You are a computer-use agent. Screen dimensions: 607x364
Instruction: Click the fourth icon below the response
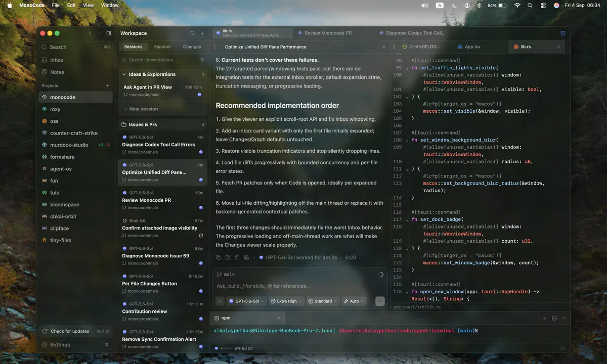(x=246, y=257)
